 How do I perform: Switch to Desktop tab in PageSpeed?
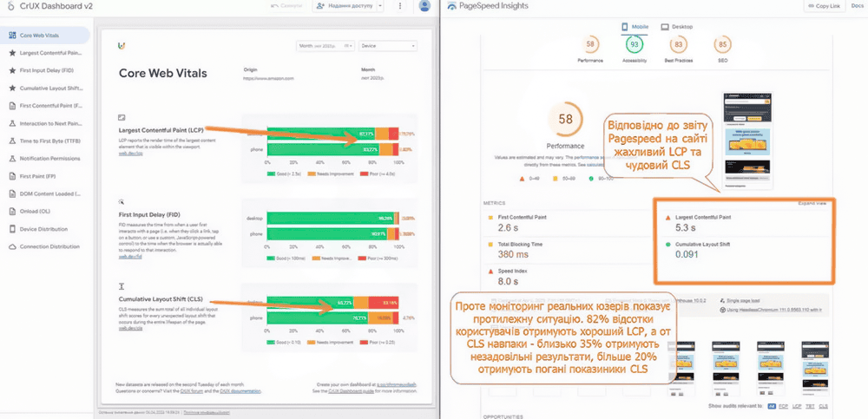[676, 27]
